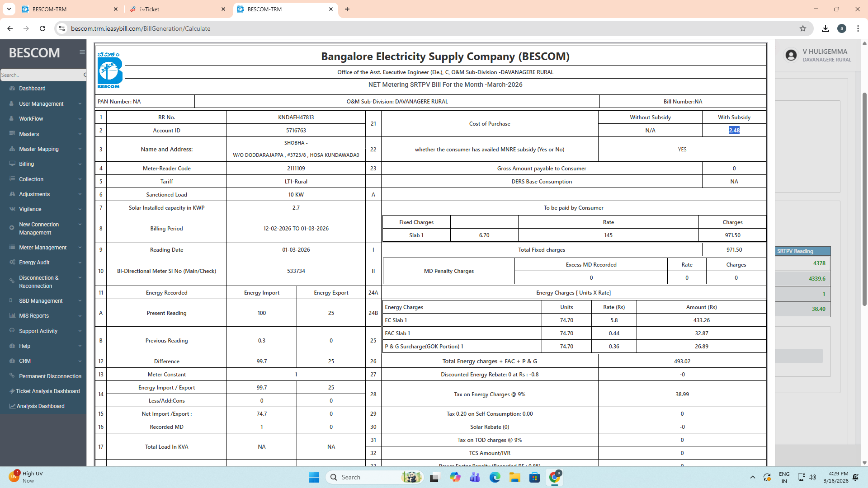Open Chrome three-dot menu

[858, 28]
